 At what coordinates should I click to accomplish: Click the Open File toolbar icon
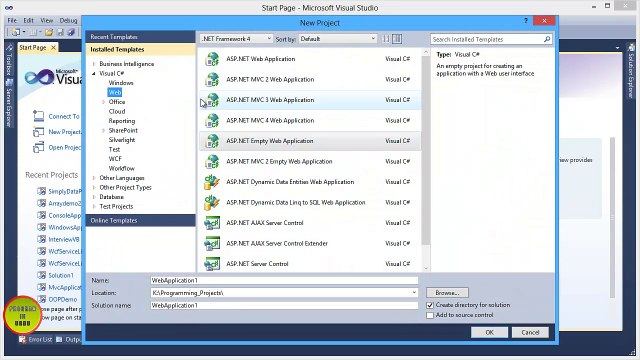(49, 32)
